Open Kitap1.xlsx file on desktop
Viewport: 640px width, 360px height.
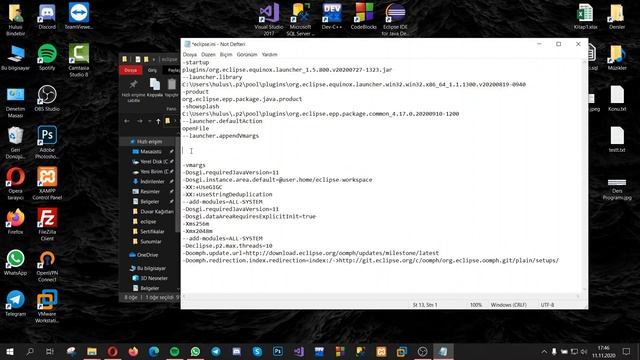tap(585, 16)
